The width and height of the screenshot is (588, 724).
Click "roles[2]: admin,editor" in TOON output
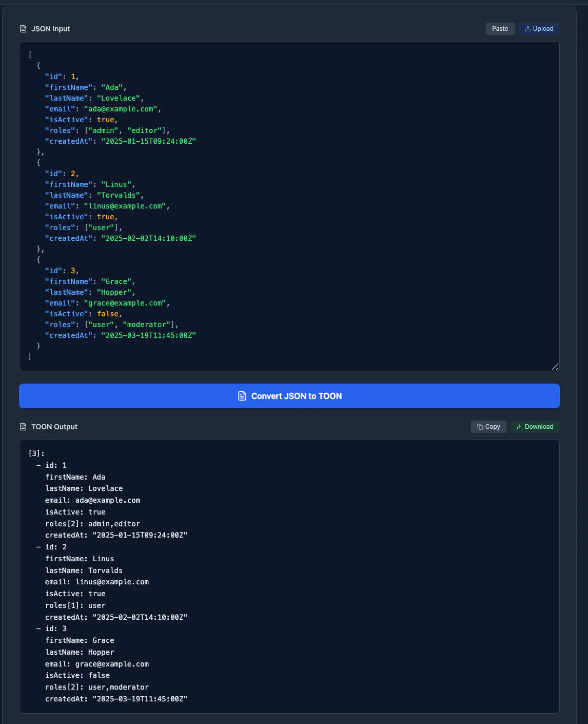click(x=92, y=524)
